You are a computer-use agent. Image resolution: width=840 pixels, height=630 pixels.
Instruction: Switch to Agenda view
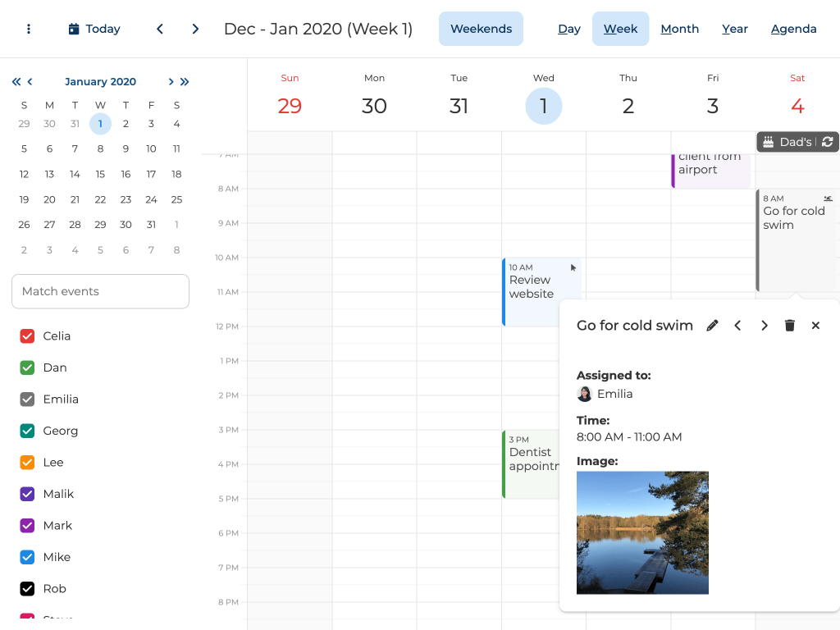click(x=793, y=29)
